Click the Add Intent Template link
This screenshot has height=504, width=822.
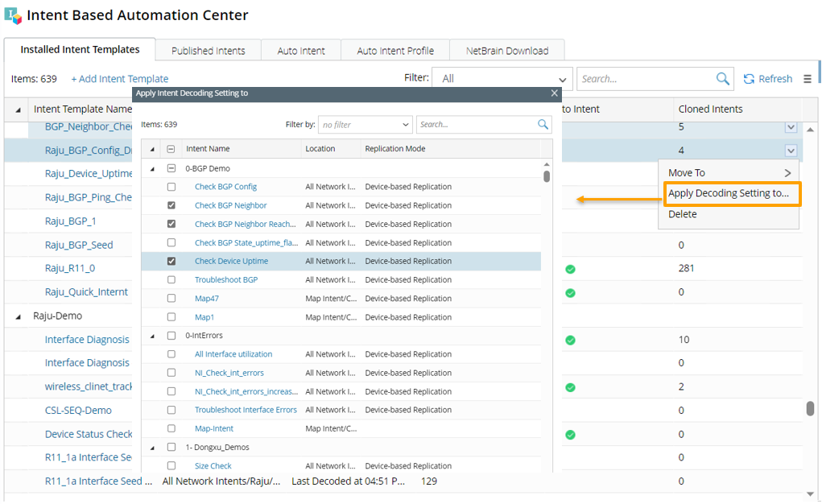click(x=120, y=79)
